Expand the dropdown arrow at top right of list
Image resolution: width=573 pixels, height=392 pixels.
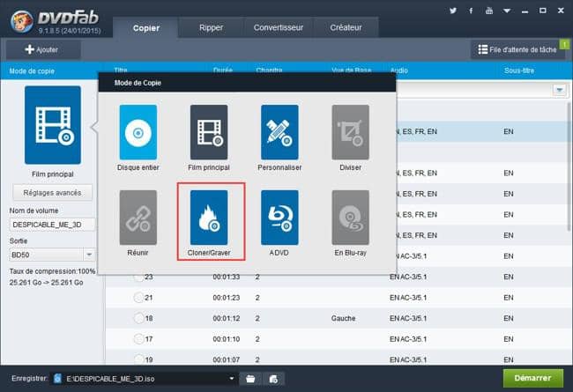[559, 90]
